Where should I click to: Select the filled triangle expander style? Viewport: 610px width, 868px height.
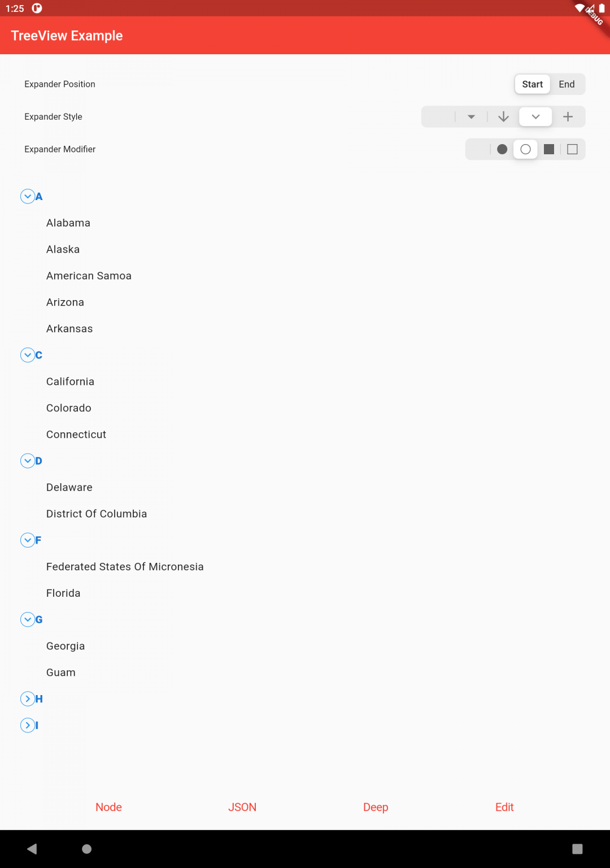point(471,117)
